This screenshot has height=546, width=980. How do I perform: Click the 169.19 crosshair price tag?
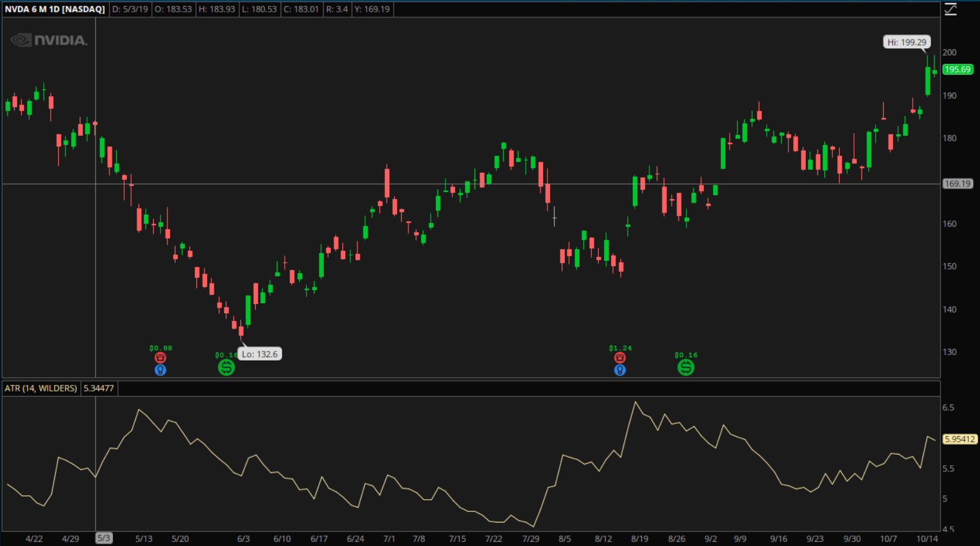click(x=958, y=183)
